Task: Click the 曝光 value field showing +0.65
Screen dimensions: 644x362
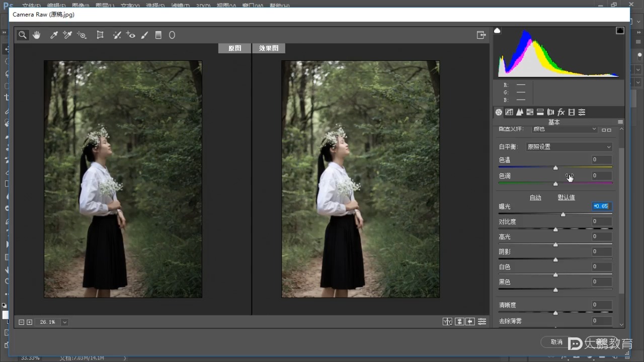Action: 602,206
